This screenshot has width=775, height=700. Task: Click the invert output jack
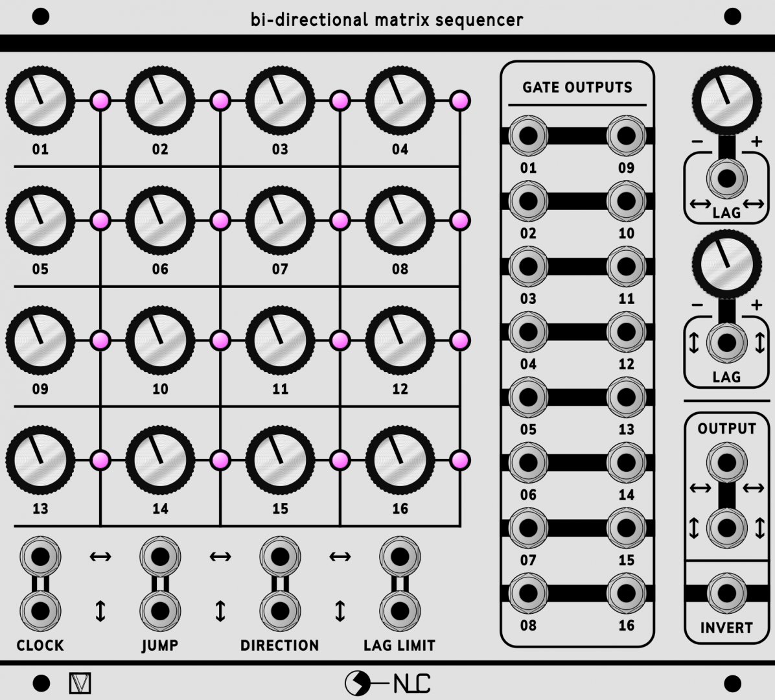click(726, 593)
